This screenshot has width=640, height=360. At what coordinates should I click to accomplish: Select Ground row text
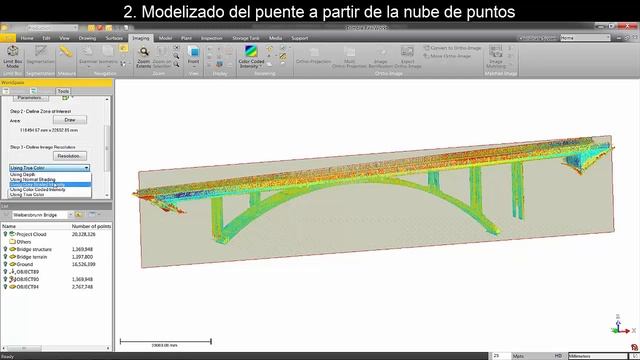pos(25,264)
